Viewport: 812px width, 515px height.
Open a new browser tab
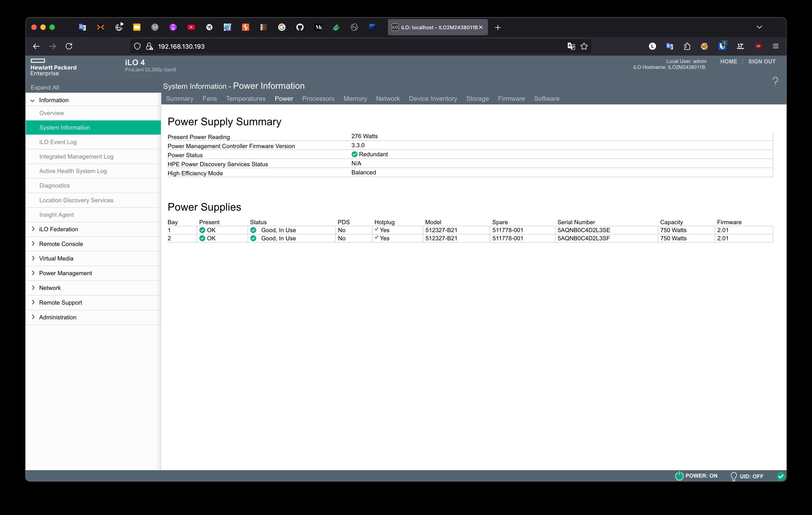point(498,27)
